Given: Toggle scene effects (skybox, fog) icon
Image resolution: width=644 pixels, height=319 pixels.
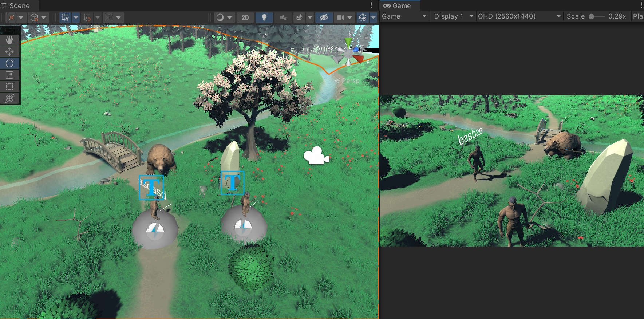Looking at the screenshot, I should tap(299, 17).
